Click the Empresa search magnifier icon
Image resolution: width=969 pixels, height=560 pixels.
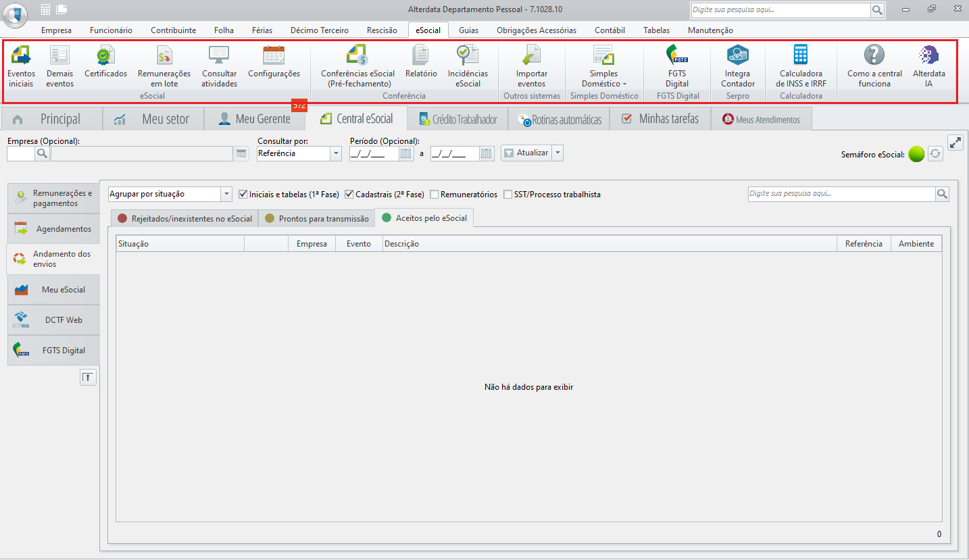[x=42, y=153]
